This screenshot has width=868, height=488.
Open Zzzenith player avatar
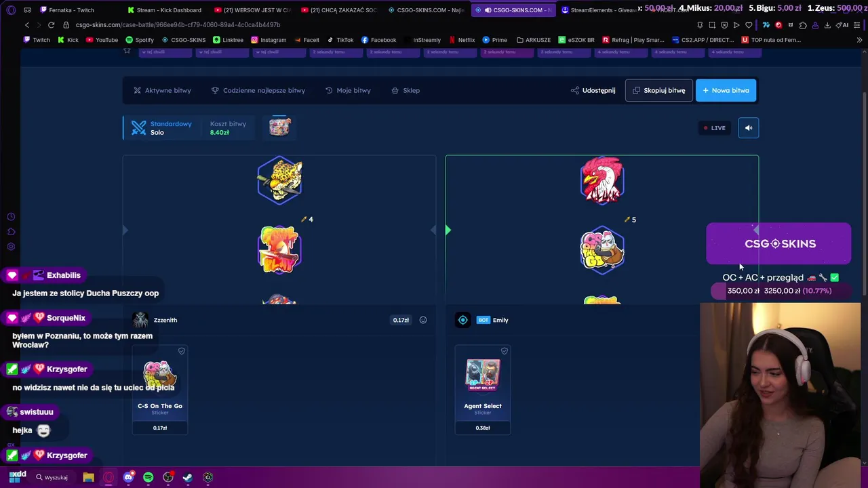point(140,320)
